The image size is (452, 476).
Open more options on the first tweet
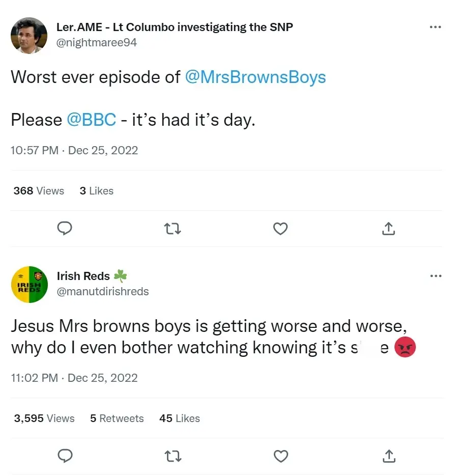pos(435,27)
